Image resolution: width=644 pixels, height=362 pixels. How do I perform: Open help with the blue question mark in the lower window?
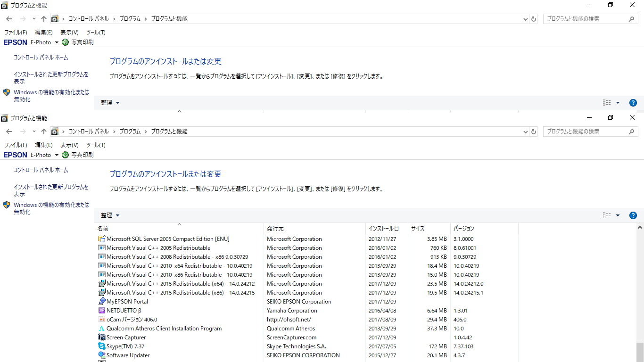[633, 215]
